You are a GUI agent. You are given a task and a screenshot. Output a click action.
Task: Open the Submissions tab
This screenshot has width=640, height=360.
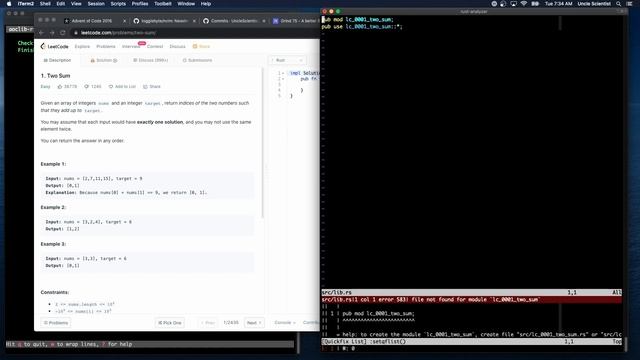(x=198, y=60)
